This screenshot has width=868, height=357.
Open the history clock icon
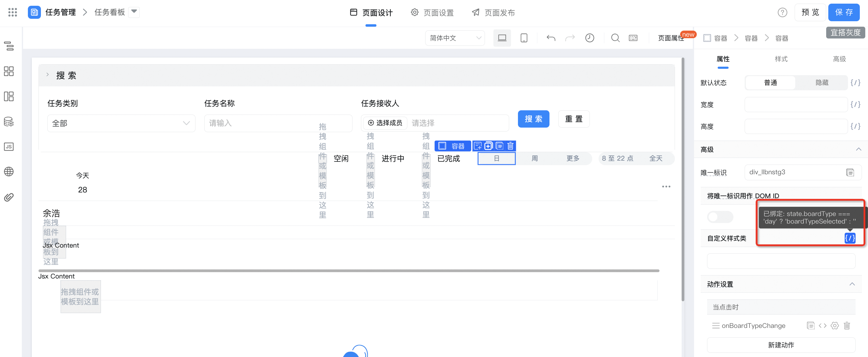[589, 38]
